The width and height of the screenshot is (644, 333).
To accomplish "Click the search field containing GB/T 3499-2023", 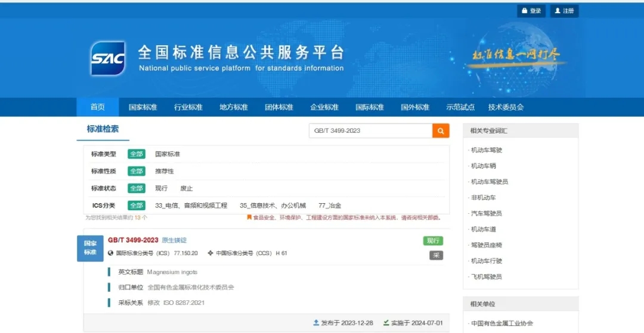I will pos(370,131).
